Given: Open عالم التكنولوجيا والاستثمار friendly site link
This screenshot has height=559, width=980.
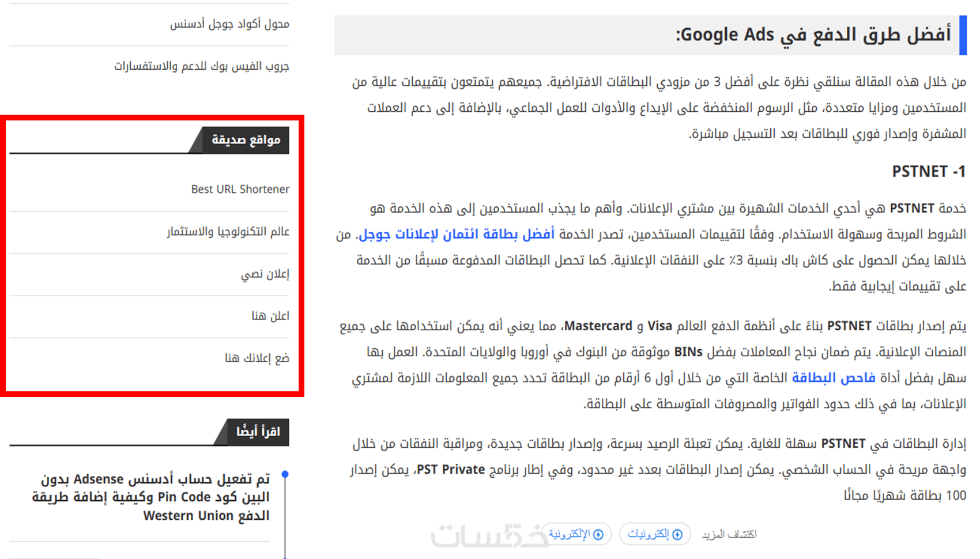Looking at the screenshot, I should coord(228,232).
